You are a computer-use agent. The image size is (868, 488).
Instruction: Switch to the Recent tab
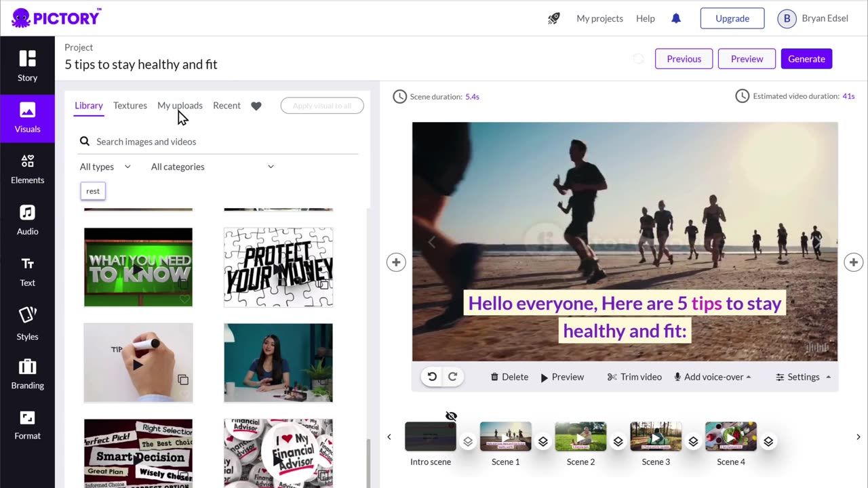pos(226,106)
